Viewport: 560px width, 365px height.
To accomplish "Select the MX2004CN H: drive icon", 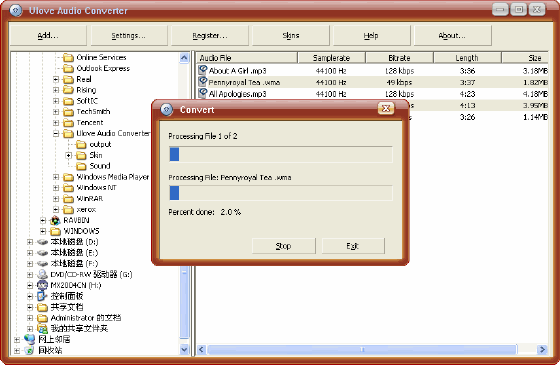I will (x=42, y=285).
